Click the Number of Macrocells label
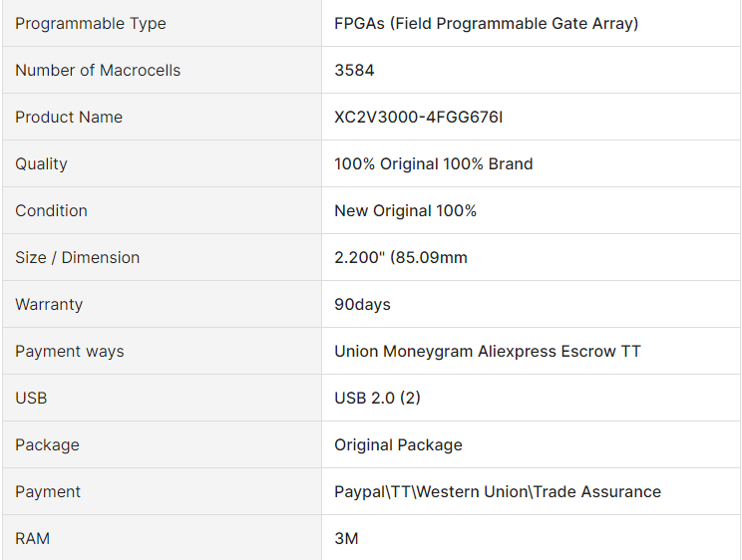 [98, 70]
